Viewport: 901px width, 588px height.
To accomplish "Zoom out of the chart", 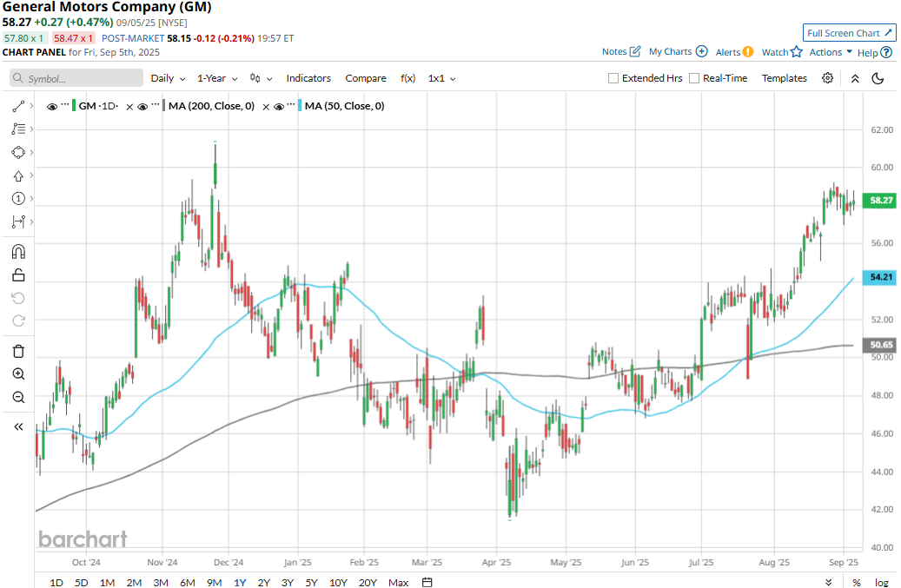I will click(x=18, y=398).
